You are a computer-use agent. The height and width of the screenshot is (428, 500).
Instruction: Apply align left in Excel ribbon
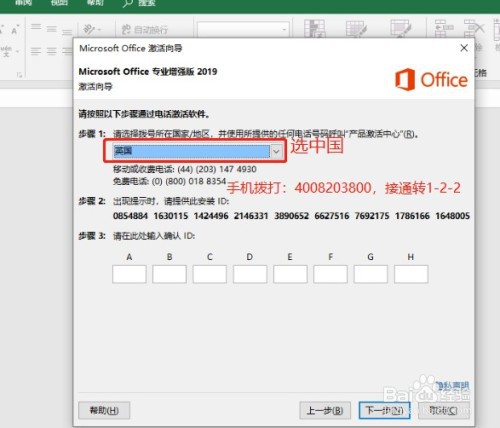[36, 51]
